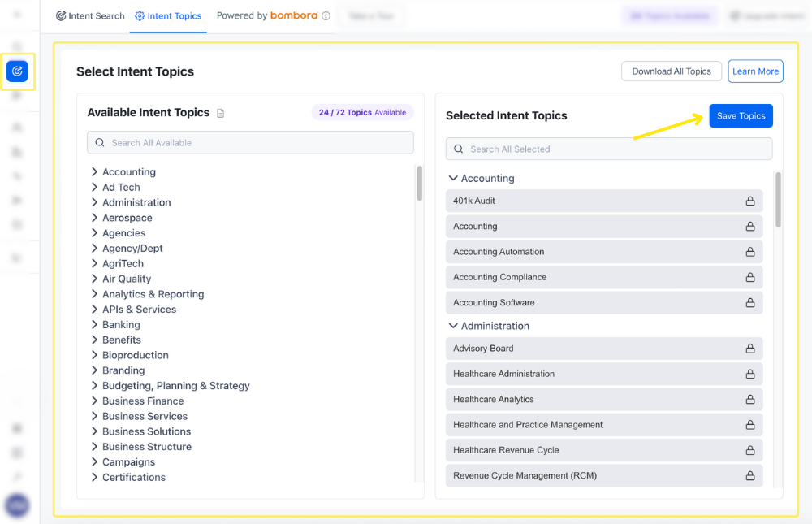812x524 pixels.
Task: Click the magnifier icon in Search All Available
Action: (100, 142)
